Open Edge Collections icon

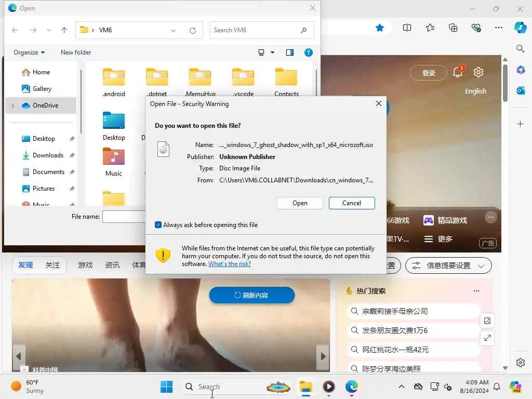pos(453,28)
